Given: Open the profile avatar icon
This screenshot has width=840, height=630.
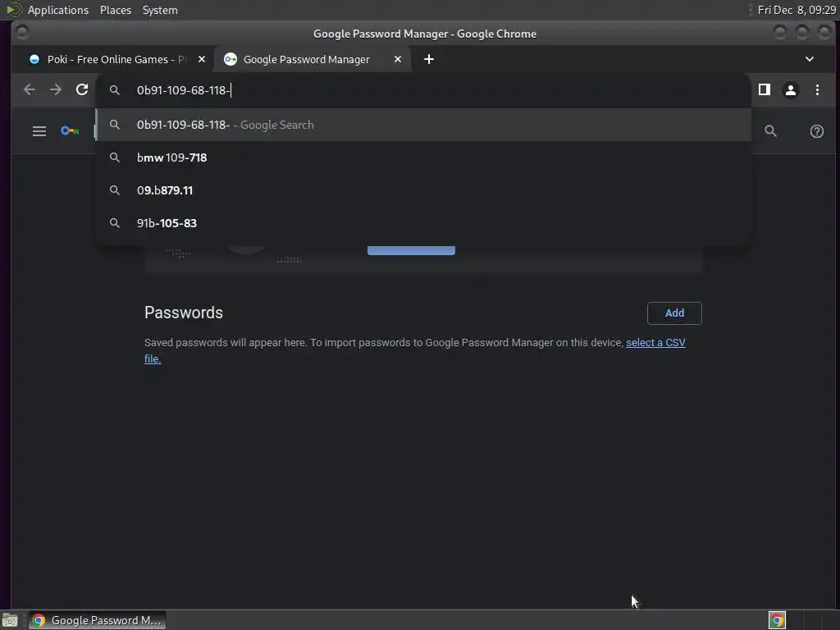Looking at the screenshot, I should click(790, 90).
